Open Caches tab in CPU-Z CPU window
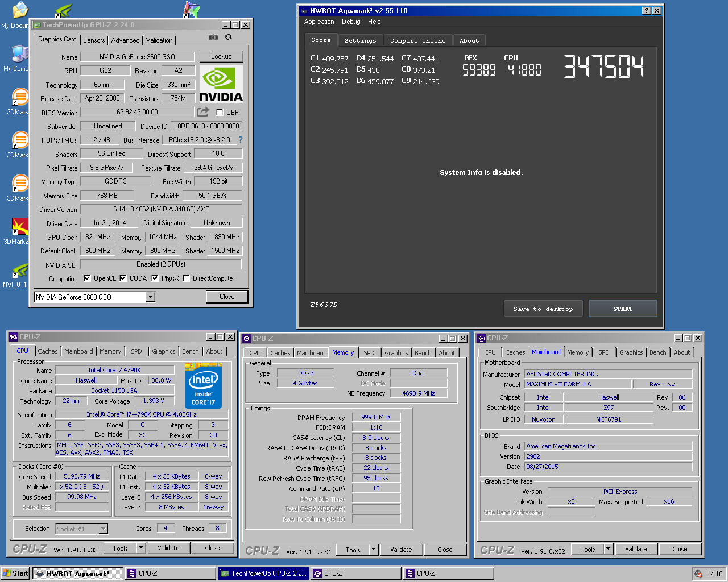 tap(48, 351)
